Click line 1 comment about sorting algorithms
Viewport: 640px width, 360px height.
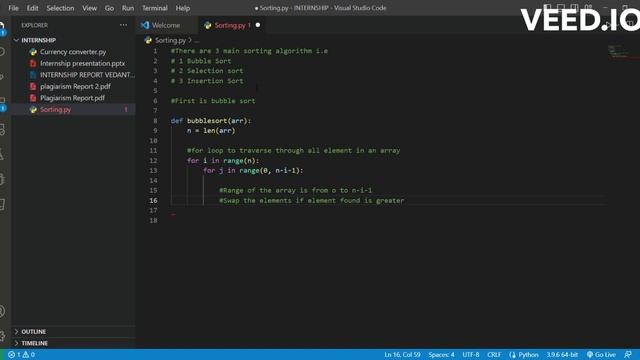(249, 51)
